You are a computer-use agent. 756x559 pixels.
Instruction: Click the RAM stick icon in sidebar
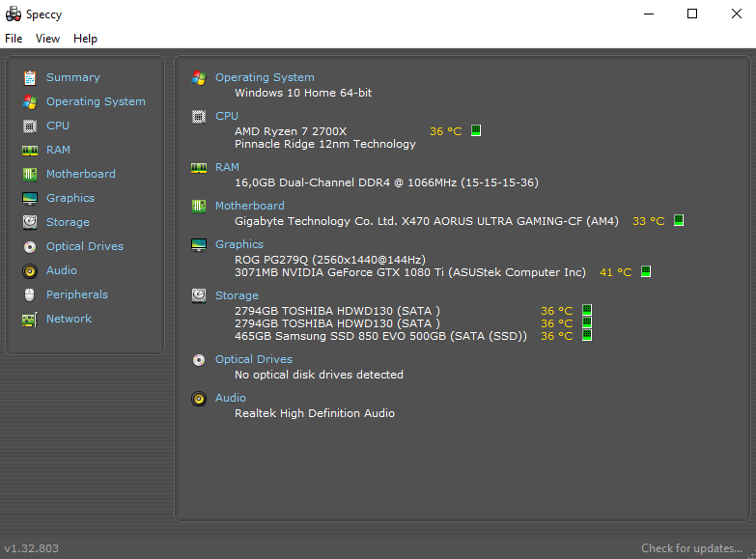pos(30,151)
